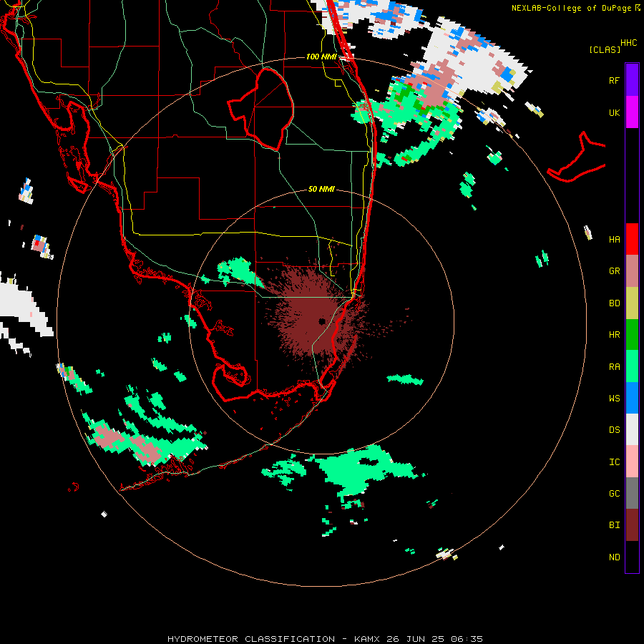644x644 pixels.
Task: Click the black radar site dot at center
Action: point(322,321)
